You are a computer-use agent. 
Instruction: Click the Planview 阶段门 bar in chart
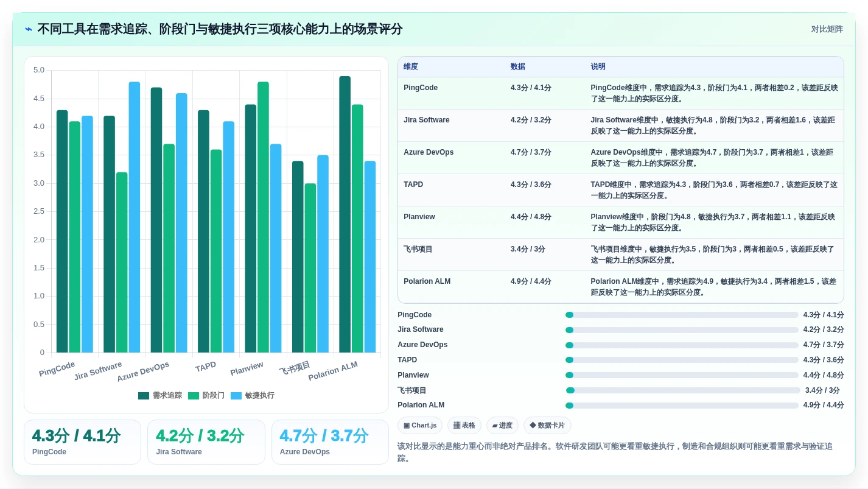[263, 217]
